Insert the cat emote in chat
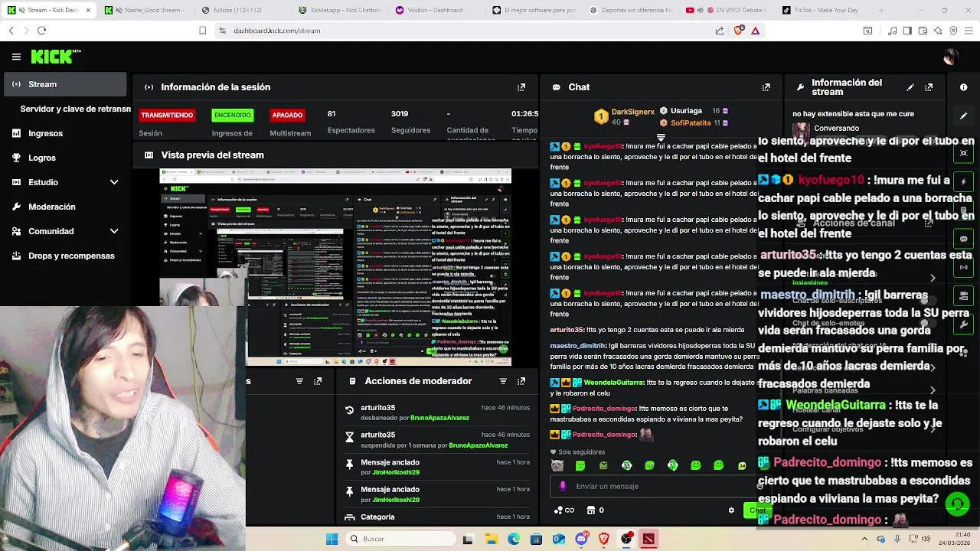 (557, 465)
